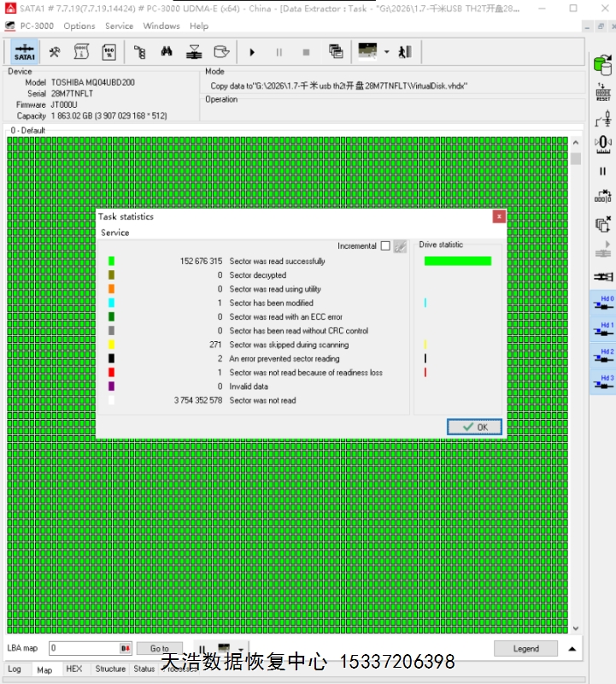Viewport: 616px width, 684px height.
Task: Click the green database copy icon
Action: click(603, 63)
